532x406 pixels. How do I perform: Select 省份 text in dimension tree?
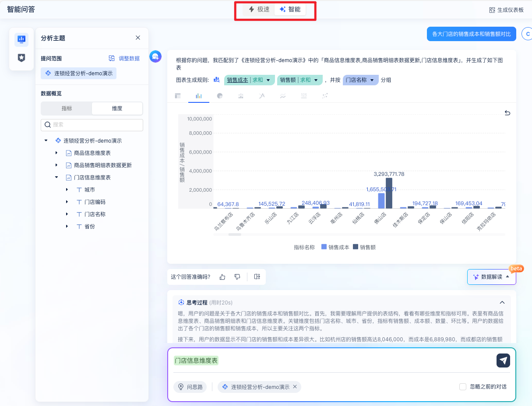click(x=90, y=227)
